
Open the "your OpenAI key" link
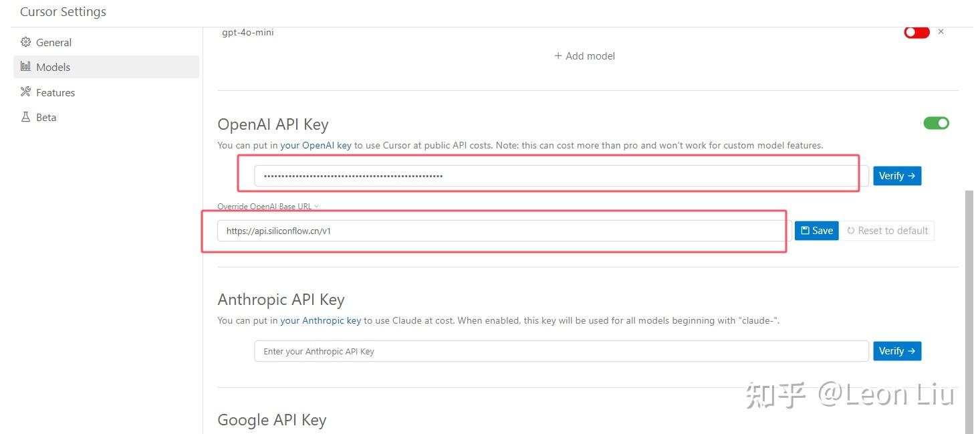(316, 145)
